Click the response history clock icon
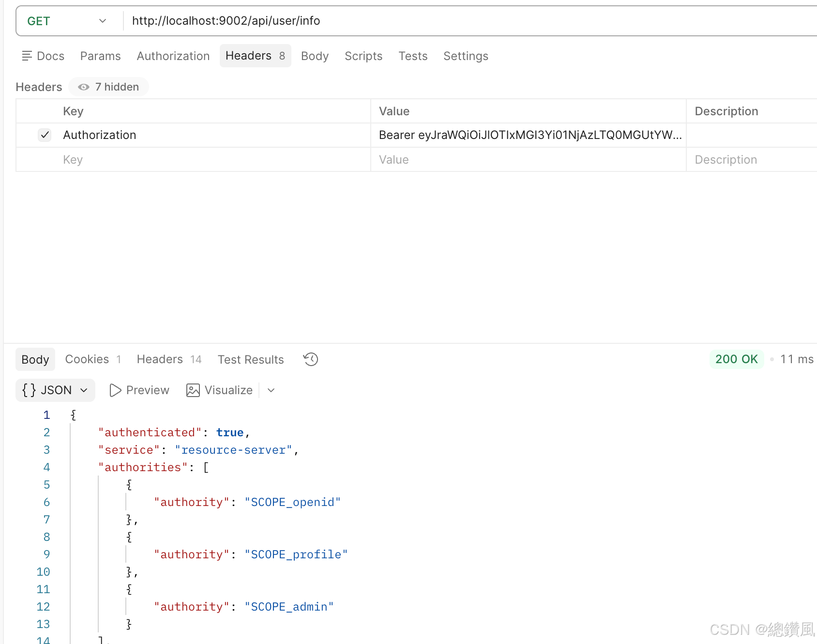Viewport: 817px width, 644px height. pyautogui.click(x=311, y=359)
